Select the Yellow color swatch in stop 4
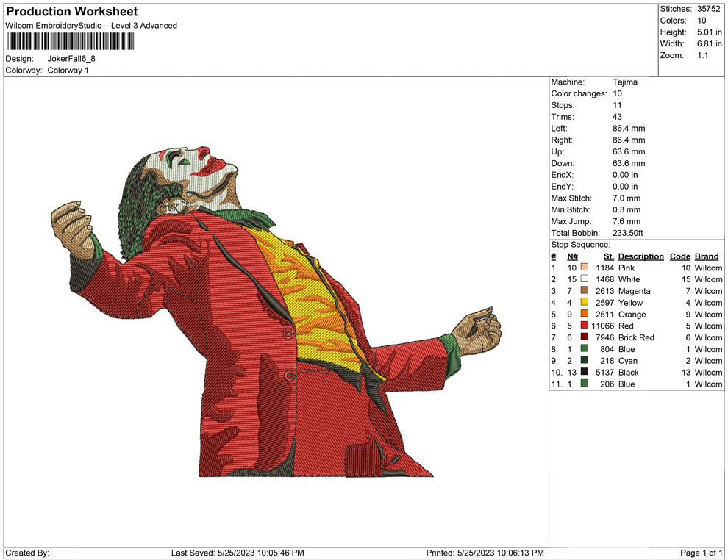 click(x=585, y=302)
